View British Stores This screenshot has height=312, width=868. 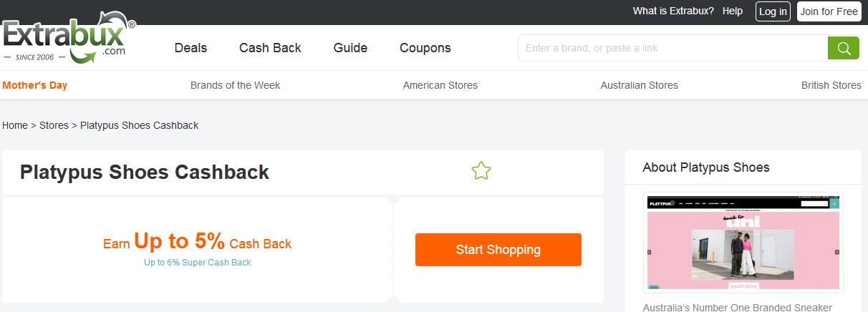[831, 85]
